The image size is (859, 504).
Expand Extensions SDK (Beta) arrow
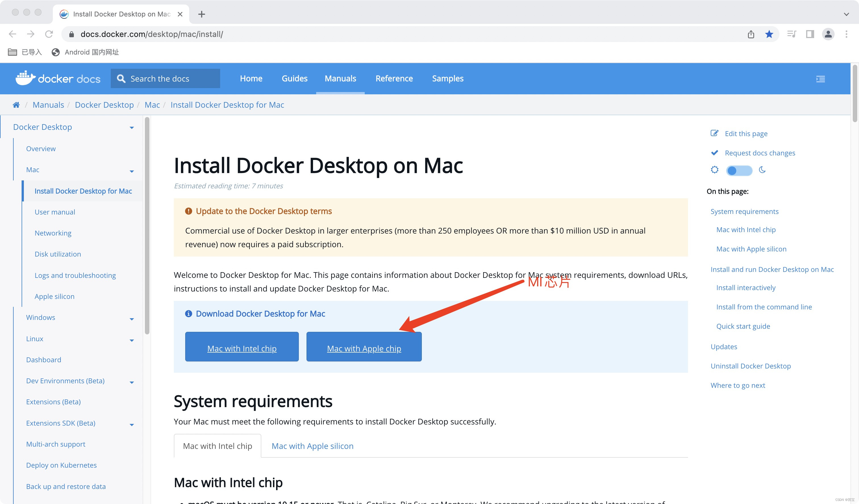tap(132, 425)
